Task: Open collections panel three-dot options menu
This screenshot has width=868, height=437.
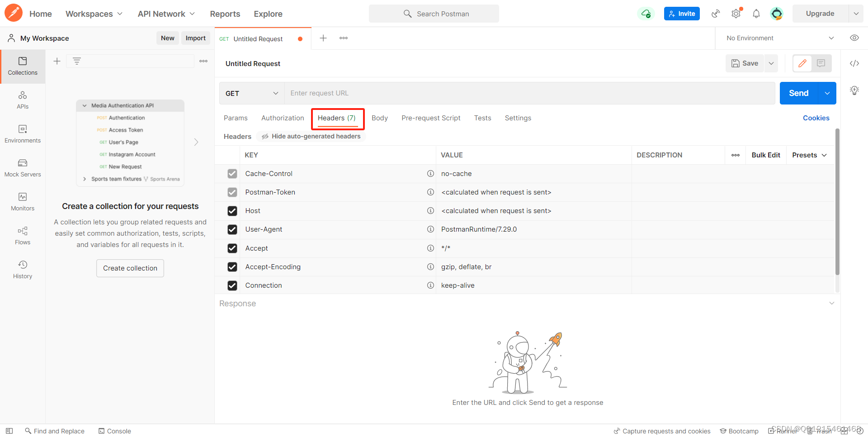Action: [203, 61]
